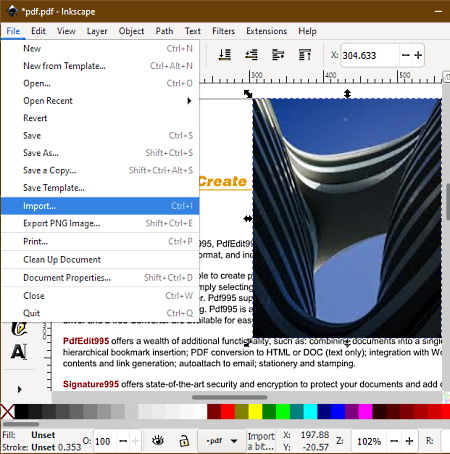Choose Close from File menu
This screenshot has width=450, height=454.
[x=100, y=296]
